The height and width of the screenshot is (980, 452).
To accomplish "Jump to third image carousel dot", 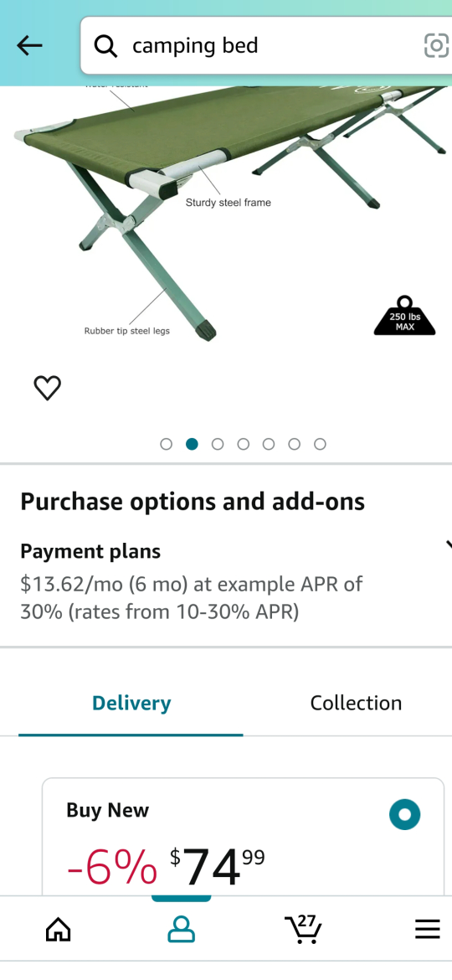I will [x=218, y=444].
